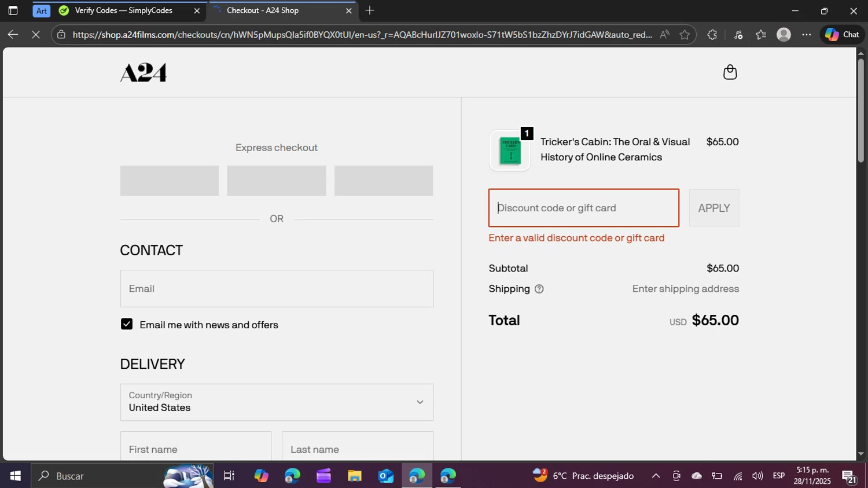Click the Art workspace tab label
Viewport: 868px width, 488px height.
click(42, 10)
